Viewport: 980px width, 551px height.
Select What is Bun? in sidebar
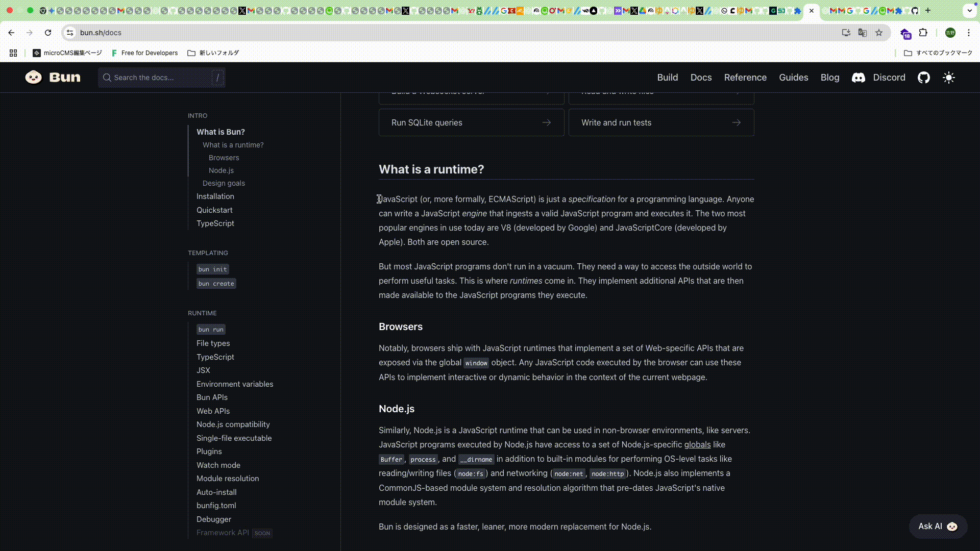220,132
